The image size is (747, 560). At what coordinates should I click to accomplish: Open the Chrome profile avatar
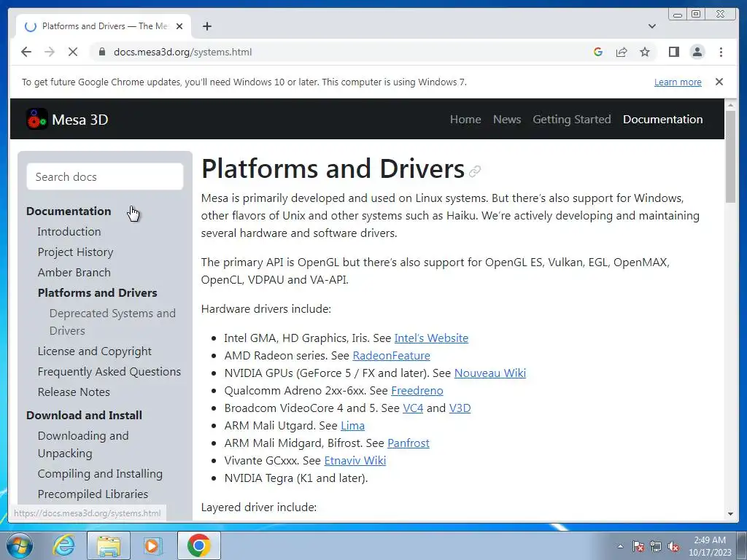coord(697,52)
